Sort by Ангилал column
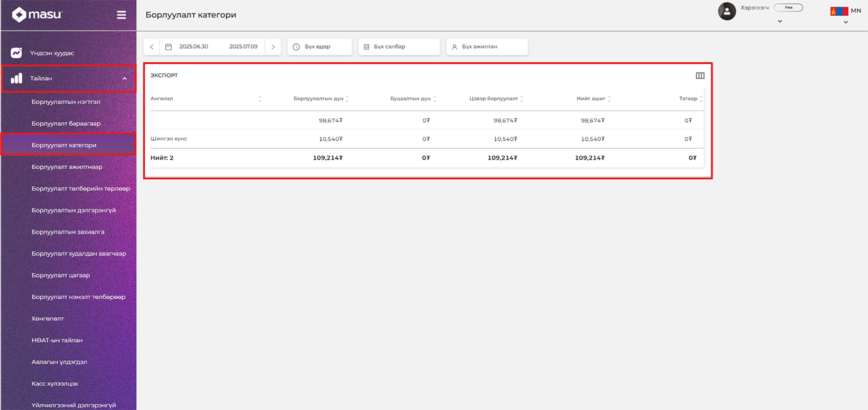 click(260, 99)
